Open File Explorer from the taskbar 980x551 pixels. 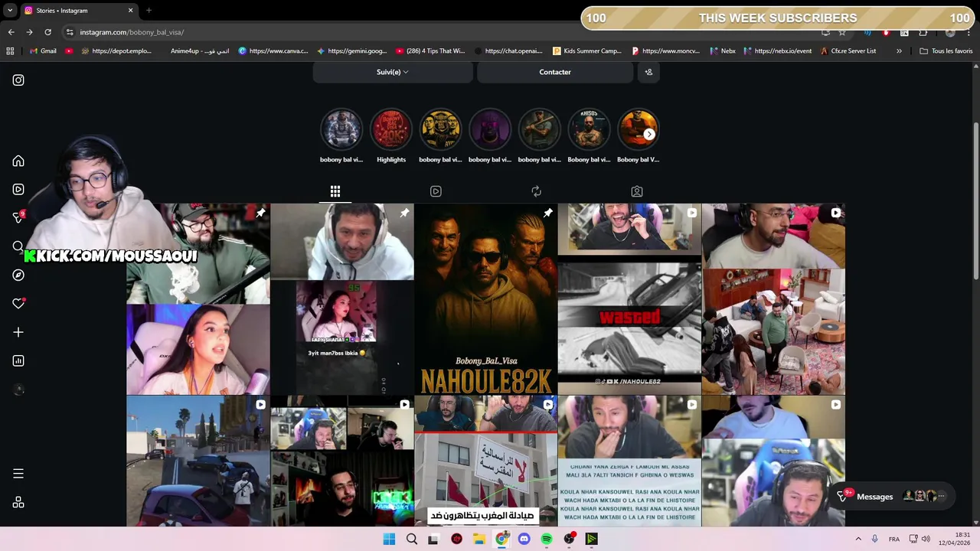click(x=479, y=539)
